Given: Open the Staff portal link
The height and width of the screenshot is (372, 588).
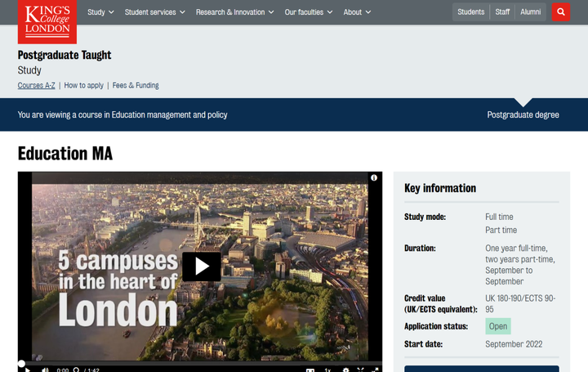Looking at the screenshot, I should tap(502, 12).
